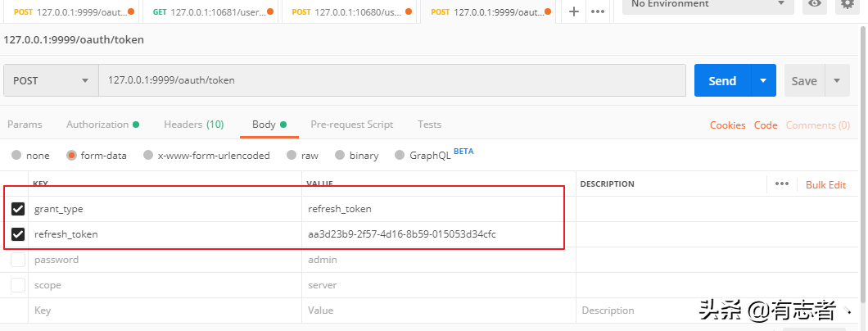Open the Tests tab
The image size is (868, 331).
(430, 125)
